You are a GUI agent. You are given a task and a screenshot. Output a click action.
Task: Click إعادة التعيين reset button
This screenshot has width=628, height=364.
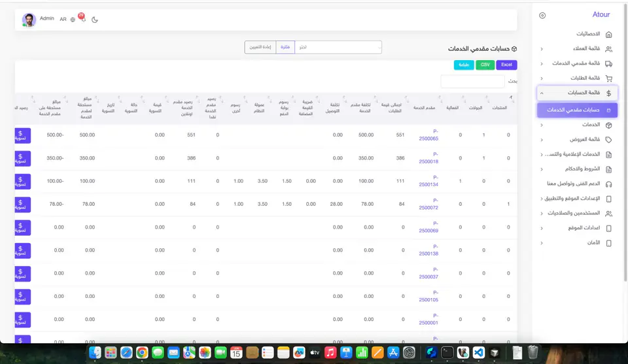coord(260,47)
